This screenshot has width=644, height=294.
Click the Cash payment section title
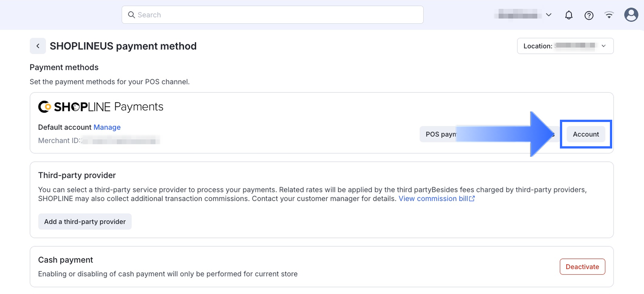[x=66, y=260]
